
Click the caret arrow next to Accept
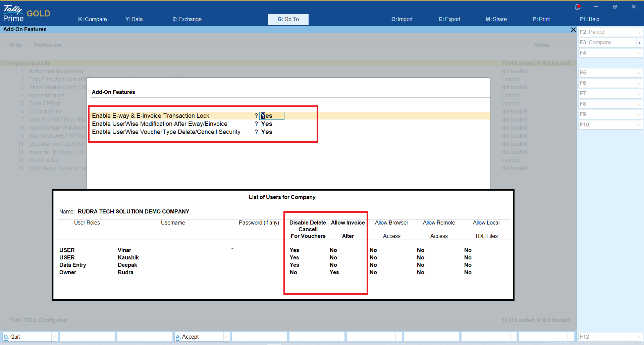[226, 337]
